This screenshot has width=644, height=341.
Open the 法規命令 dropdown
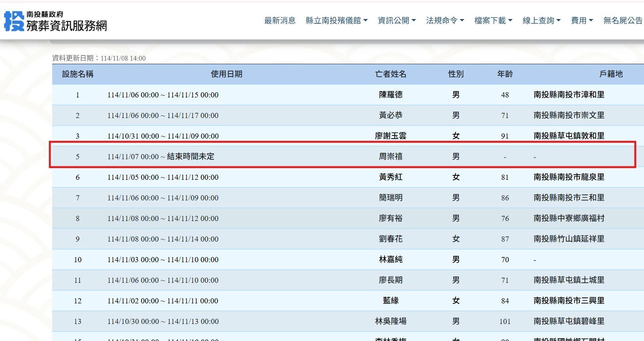coord(445,21)
